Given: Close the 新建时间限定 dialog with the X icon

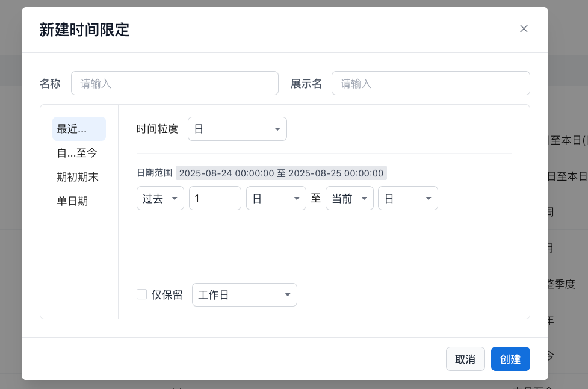Looking at the screenshot, I should 524,29.
